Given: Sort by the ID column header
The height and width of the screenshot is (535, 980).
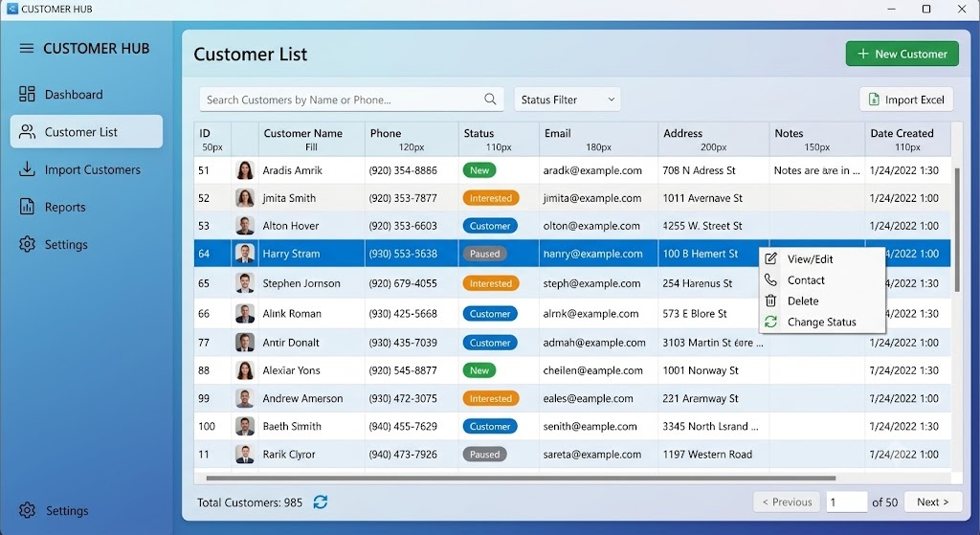Looking at the screenshot, I should (x=212, y=140).
